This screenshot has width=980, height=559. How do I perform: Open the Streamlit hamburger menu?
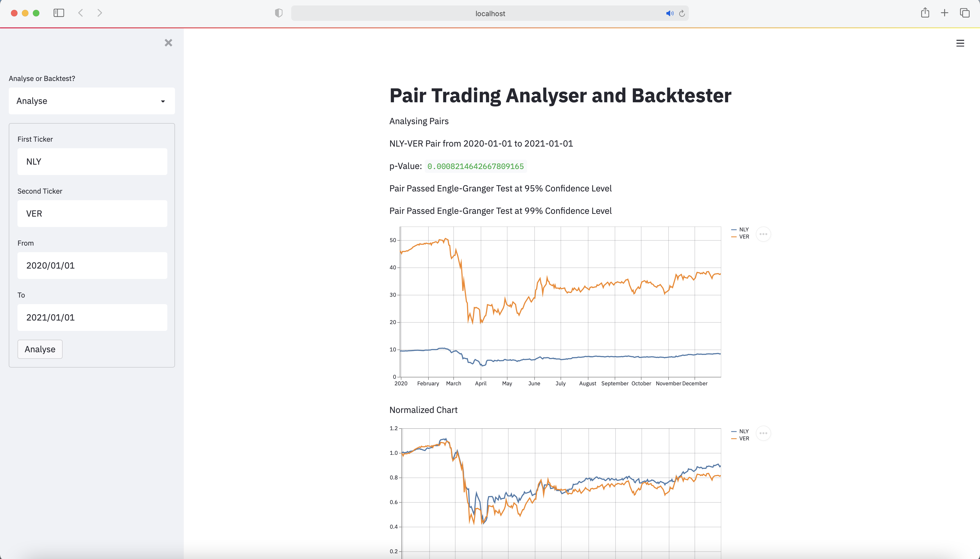click(960, 43)
